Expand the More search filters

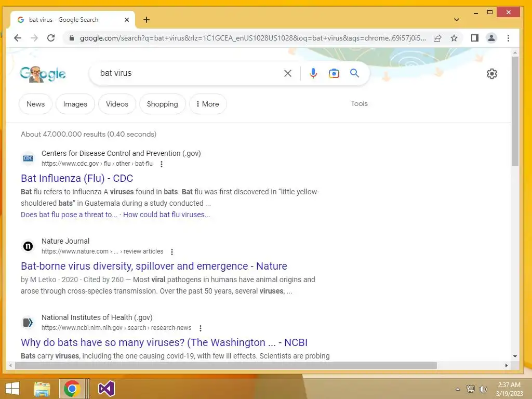(208, 104)
